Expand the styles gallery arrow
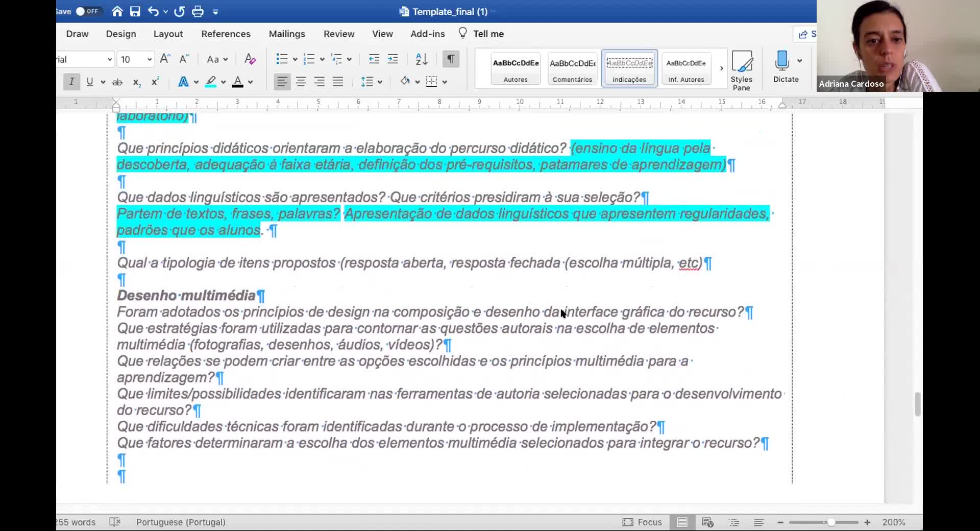The image size is (980, 531). point(721,68)
